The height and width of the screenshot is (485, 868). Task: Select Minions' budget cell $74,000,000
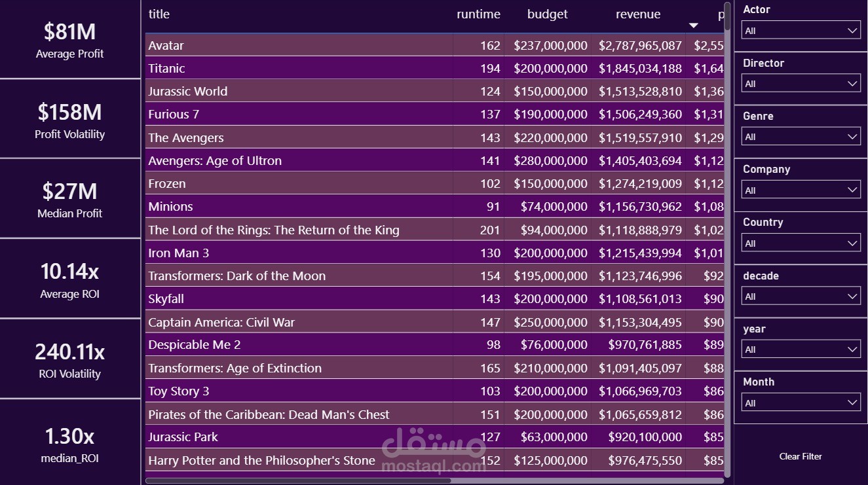click(x=554, y=206)
